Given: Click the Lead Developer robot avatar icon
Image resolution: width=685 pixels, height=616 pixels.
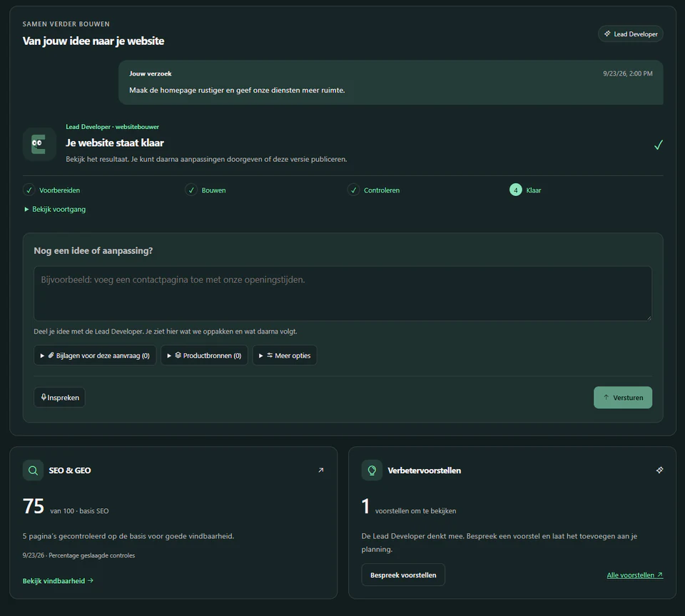Looking at the screenshot, I should (39, 145).
